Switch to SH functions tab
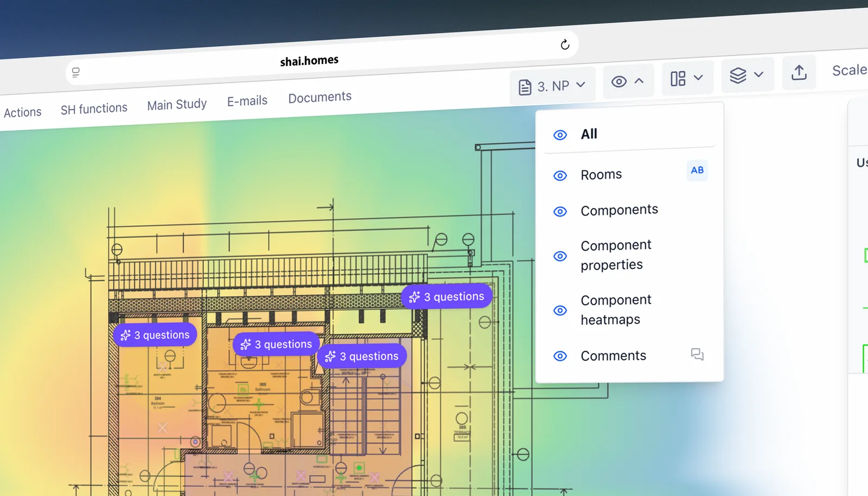 click(94, 109)
